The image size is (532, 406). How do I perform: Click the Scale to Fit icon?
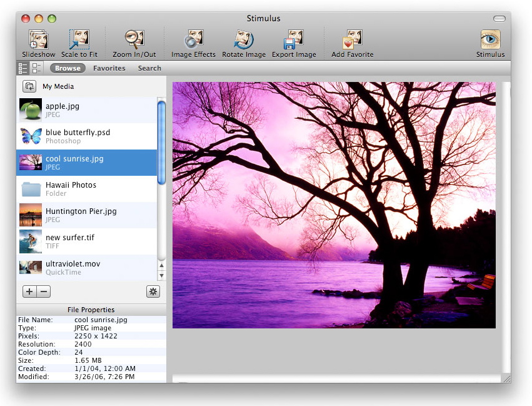pyautogui.click(x=79, y=40)
